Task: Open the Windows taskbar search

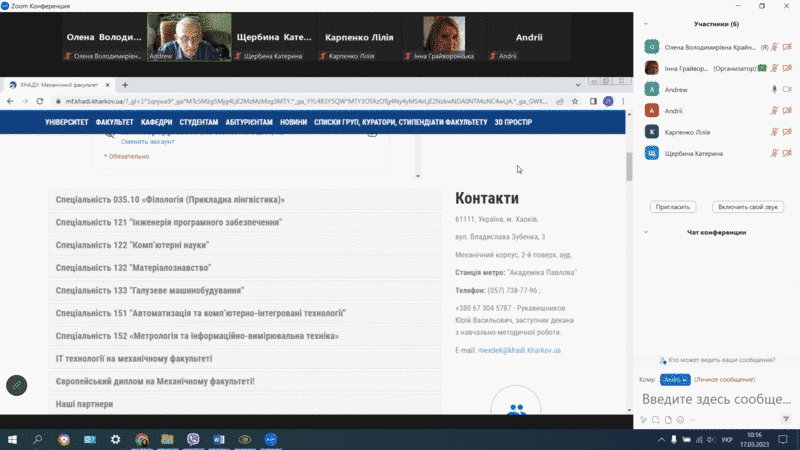Action: (x=38, y=438)
